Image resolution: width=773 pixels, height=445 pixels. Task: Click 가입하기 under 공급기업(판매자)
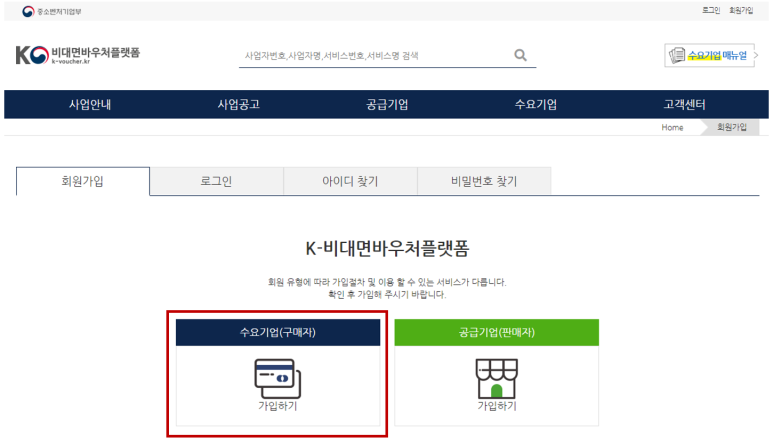[x=497, y=406]
